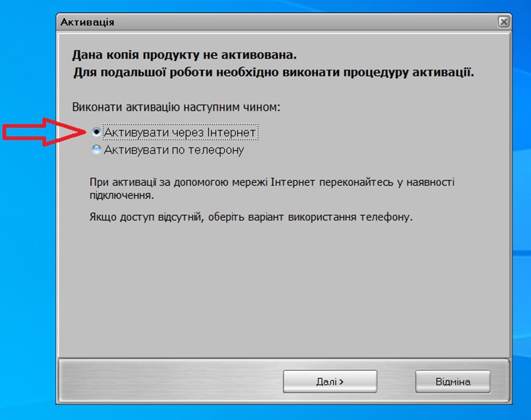The height and width of the screenshot is (420, 531).
Task: Click the 'Активувати через Інтернет' option label text
Action: tap(180, 132)
